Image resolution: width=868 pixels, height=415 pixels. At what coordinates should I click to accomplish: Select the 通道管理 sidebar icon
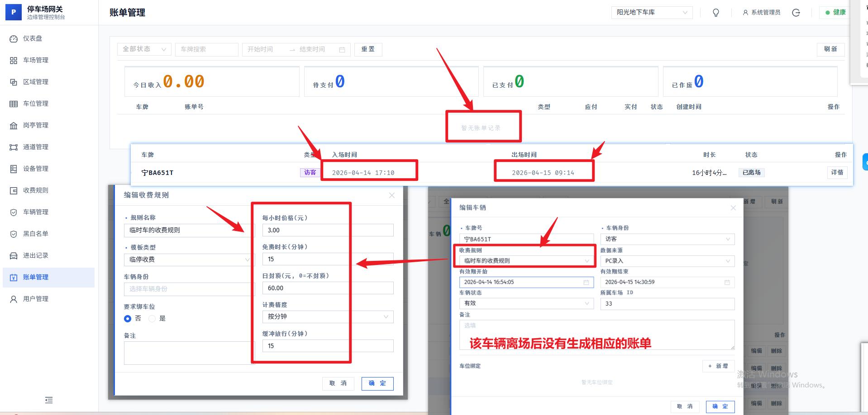tap(14, 146)
